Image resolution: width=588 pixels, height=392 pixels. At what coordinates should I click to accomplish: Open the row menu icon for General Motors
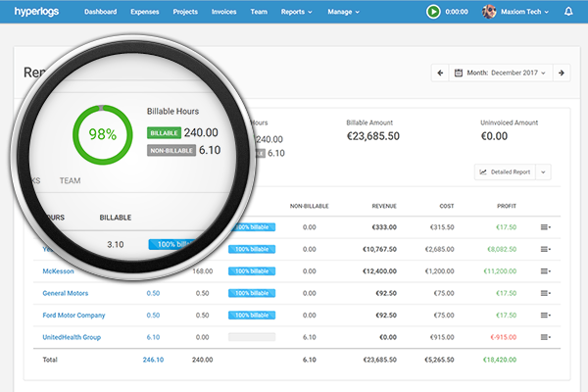[x=546, y=293]
